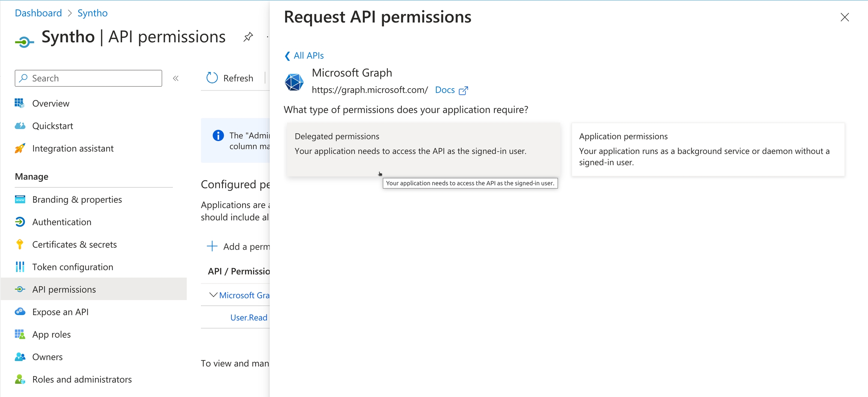Image resolution: width=868 pixels, height=397 pixels.
Task: Click the Refresh circular arrow icon
Action: [212, 78]
